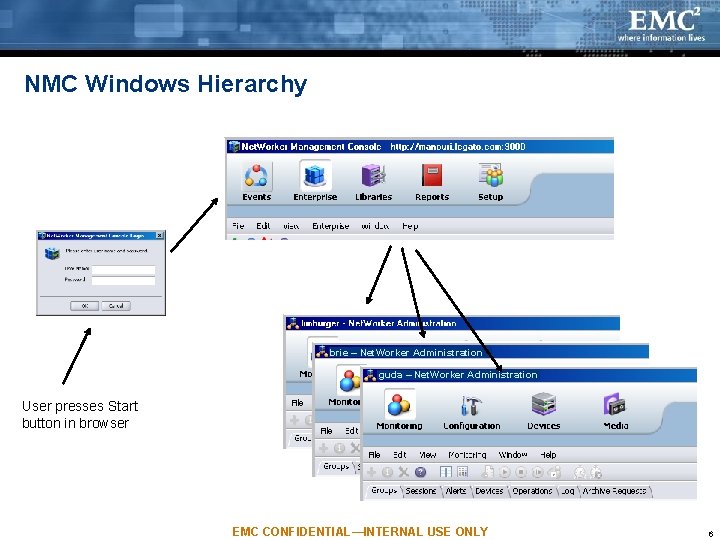The width and height of the screenshot is (720, 540).
Task: Select Monitoring in guda Administration window
Action: [x=399, y=411]
